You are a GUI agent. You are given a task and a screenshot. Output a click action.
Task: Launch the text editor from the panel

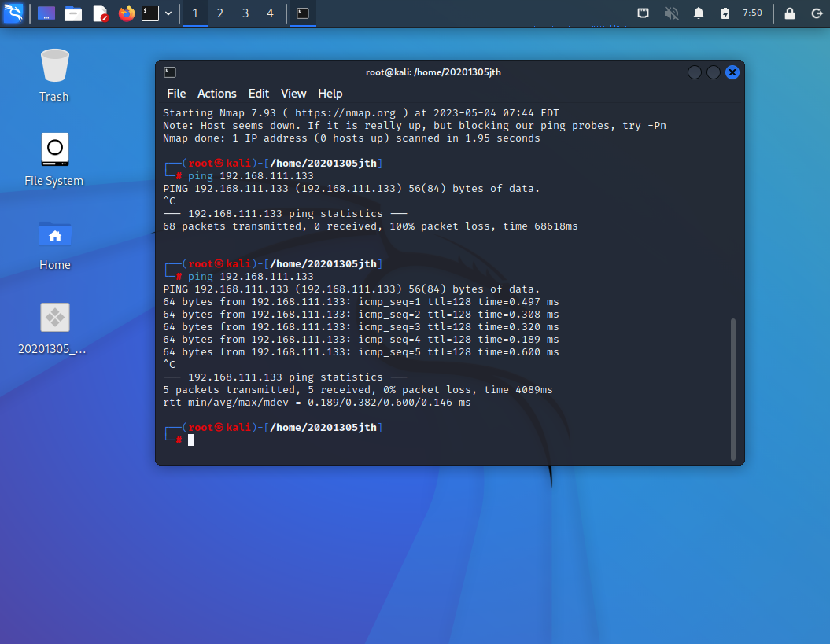point(100,13)
